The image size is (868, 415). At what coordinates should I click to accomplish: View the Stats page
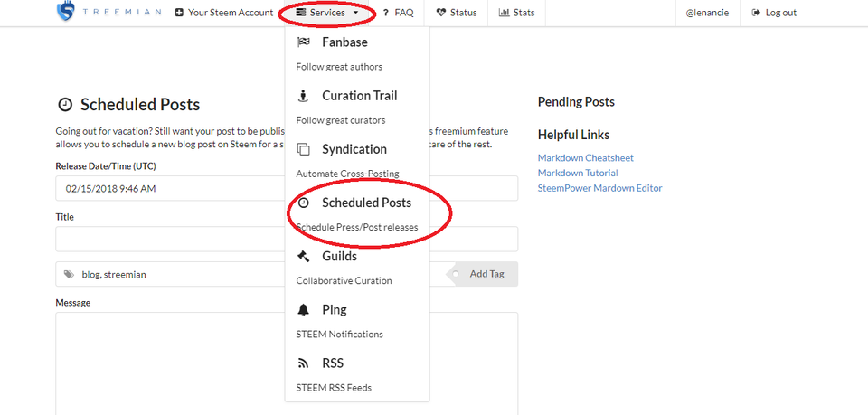coord(517,12)
